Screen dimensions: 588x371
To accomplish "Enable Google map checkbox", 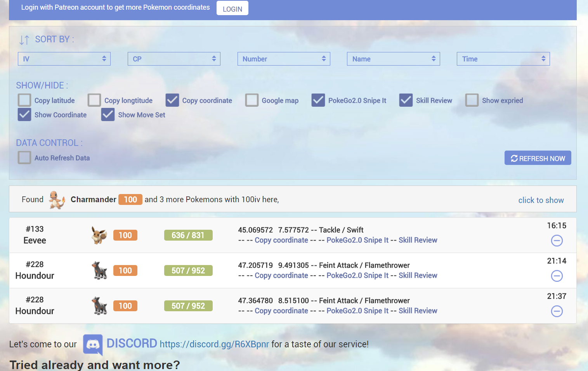I will (252, 100).
